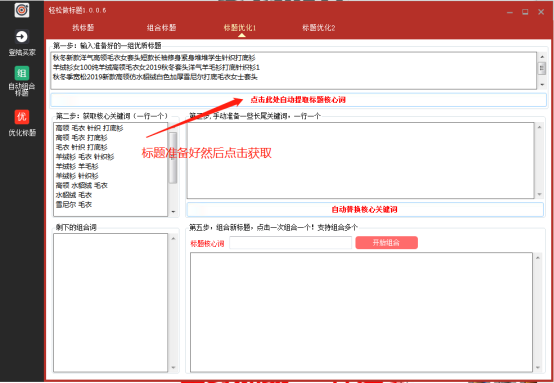Viewport: 554px width, 383px height.
Task: Click the 自动组合标题 sidebar label
Action: click(x=22, y=90)
